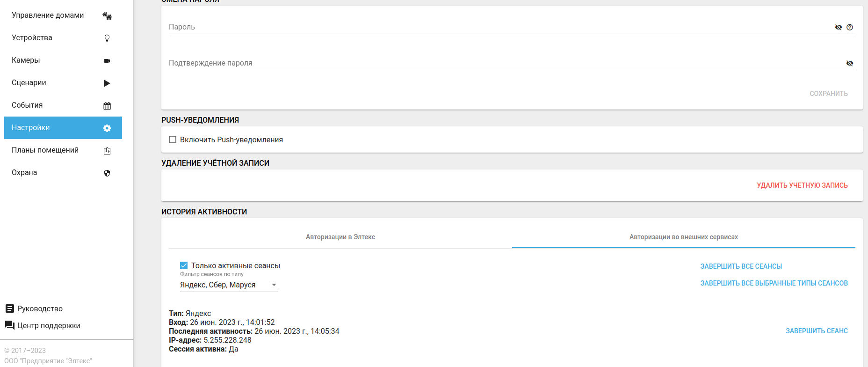The height and width of the screenshot is (367, 868).
Task: Switch to "Авторизации в Элтекс" tab
Action: click(x=340, y=237)
